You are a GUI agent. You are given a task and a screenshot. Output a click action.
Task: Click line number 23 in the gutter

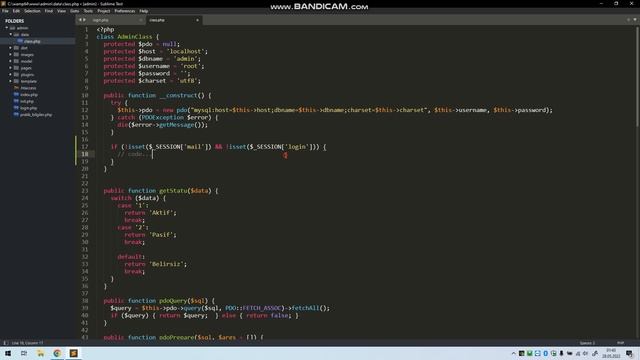pos(84,191)
